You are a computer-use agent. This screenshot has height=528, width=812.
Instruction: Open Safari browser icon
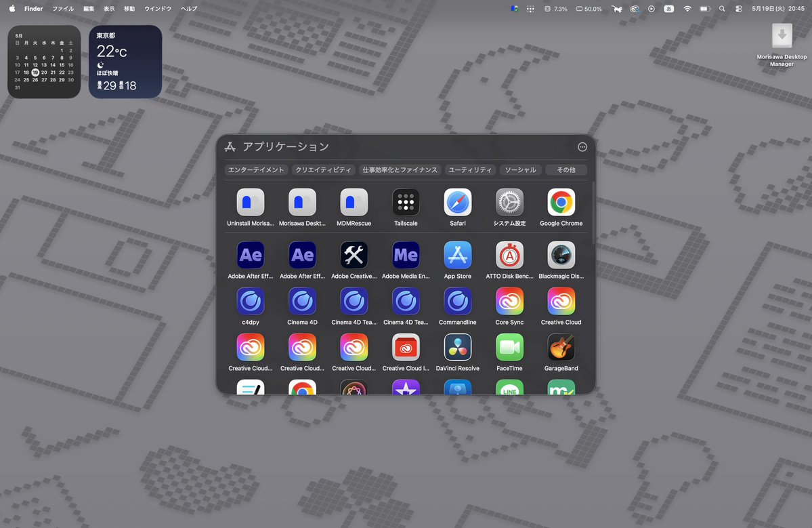click(458, 203)
